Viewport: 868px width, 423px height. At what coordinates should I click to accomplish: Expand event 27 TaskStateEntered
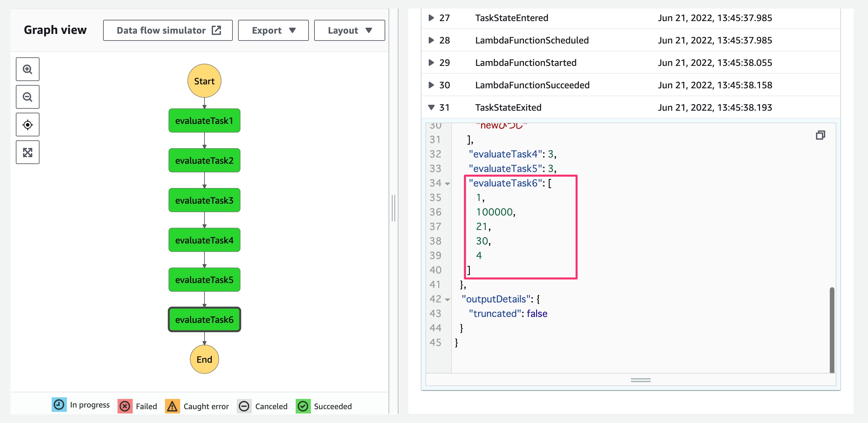(431, 17)
